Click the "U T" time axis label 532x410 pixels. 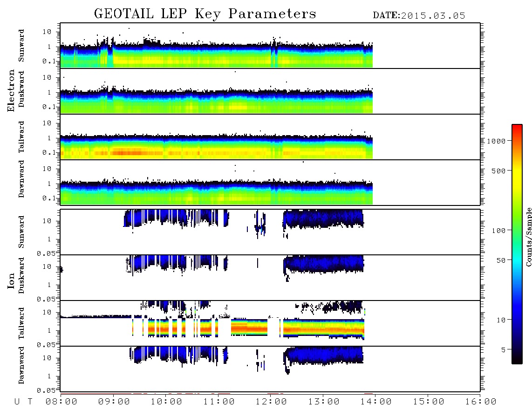[23, 402]
